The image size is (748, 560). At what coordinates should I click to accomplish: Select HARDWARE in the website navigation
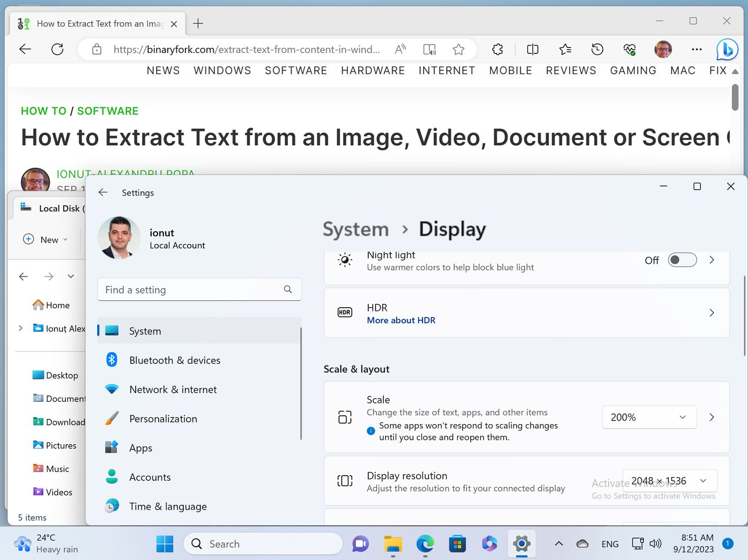(372, 70)
